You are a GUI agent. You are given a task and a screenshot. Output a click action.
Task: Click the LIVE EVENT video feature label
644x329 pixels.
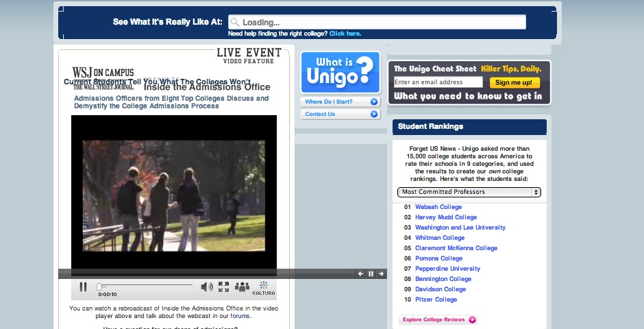pyautogui.click(x=249, y=56)
